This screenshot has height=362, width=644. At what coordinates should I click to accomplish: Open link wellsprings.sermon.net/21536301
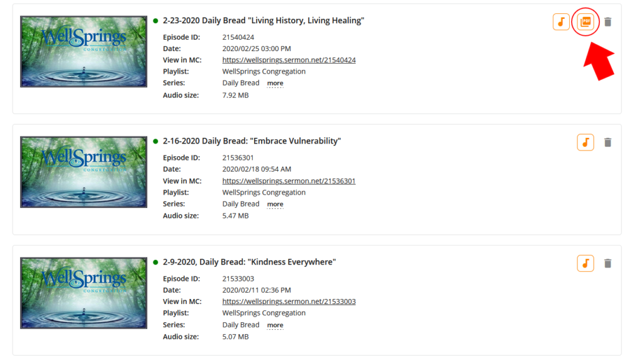click(289, 181)
